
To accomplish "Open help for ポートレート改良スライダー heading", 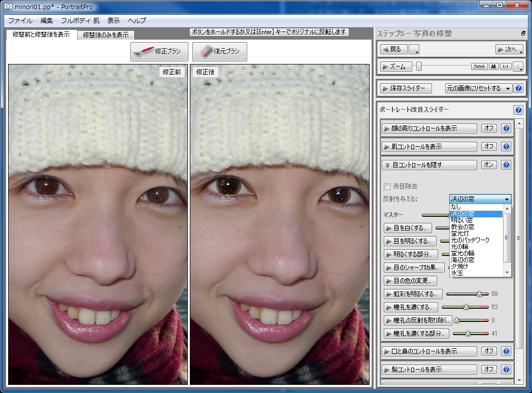I will 518,110.
